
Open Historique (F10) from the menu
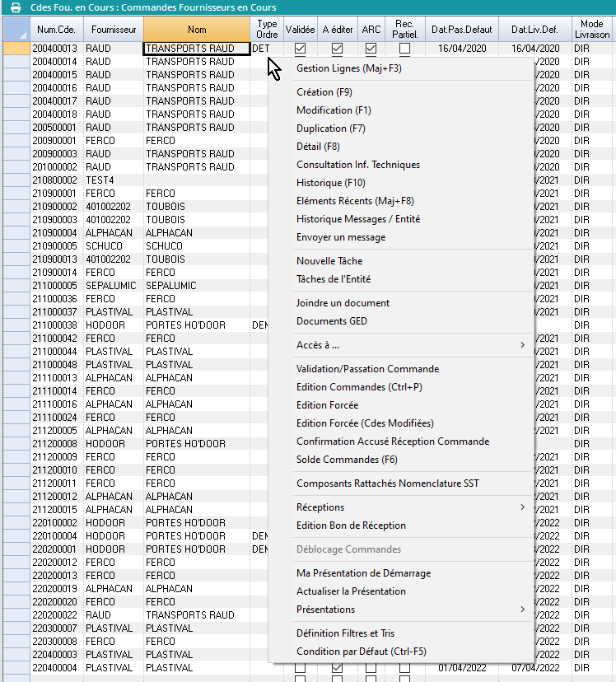[330, 183]
